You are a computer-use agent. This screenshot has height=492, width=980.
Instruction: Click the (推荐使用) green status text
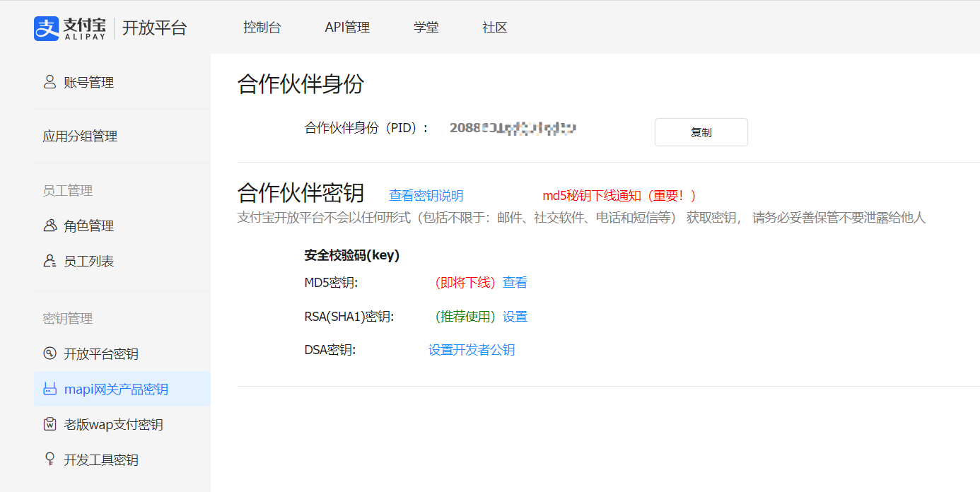(x=465, y=317)
